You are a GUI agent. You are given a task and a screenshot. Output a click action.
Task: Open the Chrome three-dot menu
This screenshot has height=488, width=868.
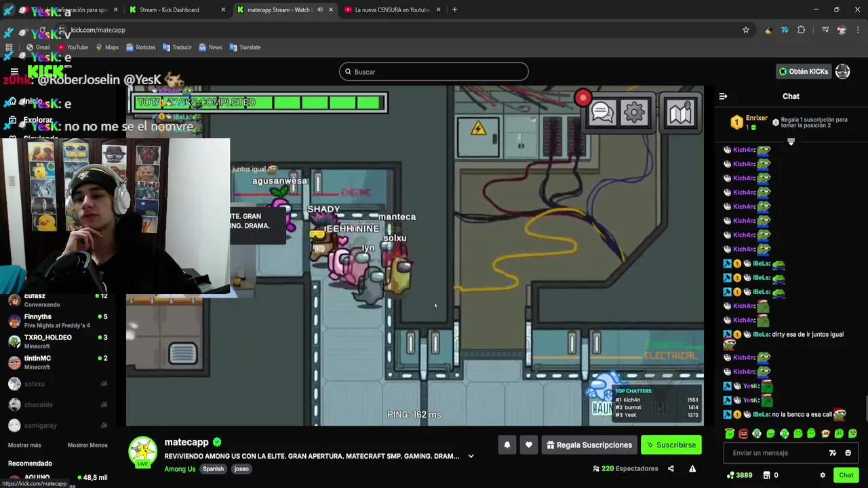click(x=858, y=30)
